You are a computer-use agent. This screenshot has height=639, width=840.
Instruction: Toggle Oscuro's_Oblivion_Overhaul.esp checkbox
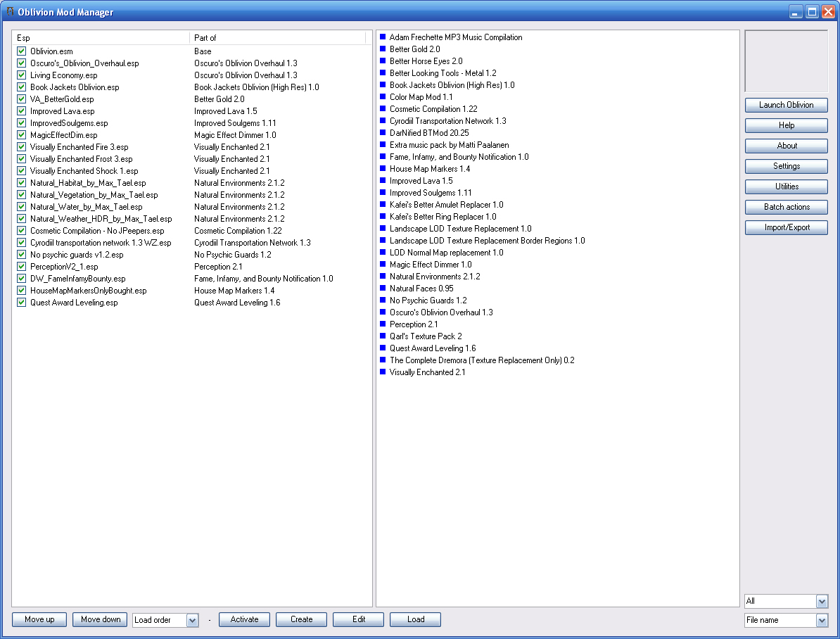pyautogui.click(x=21, y=63)
